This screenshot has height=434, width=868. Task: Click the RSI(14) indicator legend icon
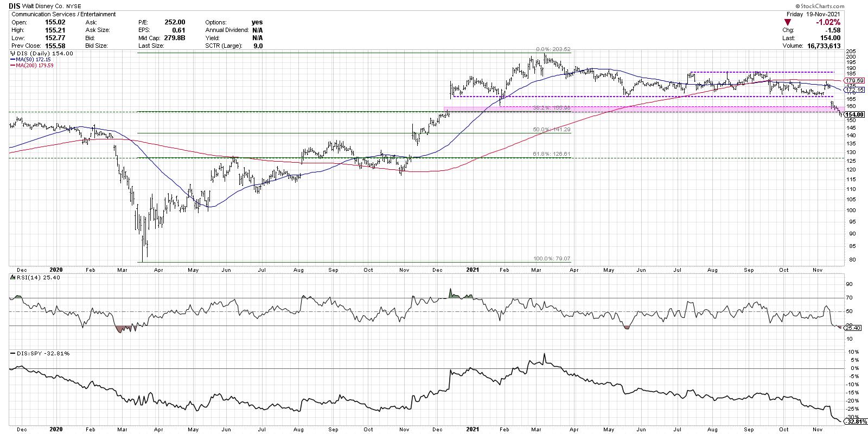pyautogui.click(x=13, y=278)
